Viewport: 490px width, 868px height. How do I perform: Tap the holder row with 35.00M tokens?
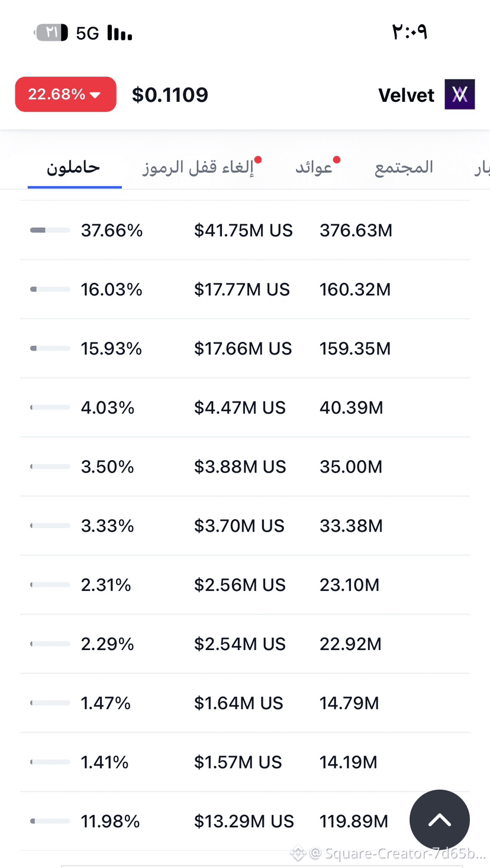[x=245, y=467]
